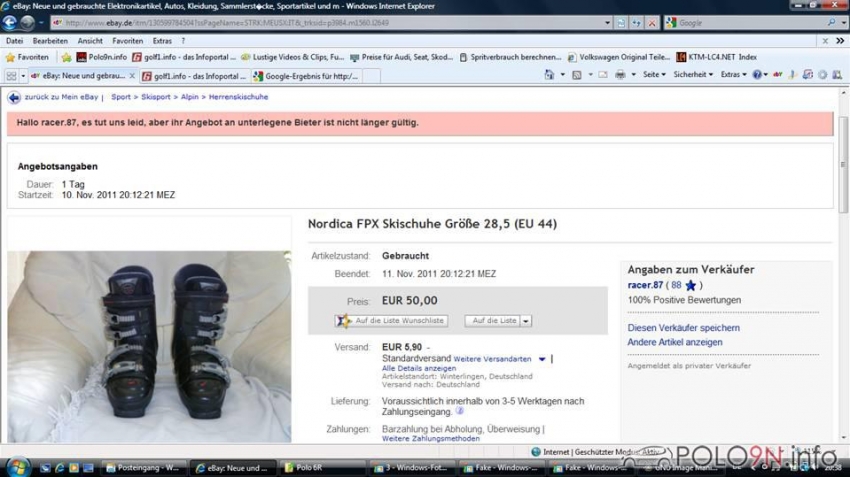Reload the page with the Refresh icon
This screenshot has height=477, width=850.
point(636,23)
